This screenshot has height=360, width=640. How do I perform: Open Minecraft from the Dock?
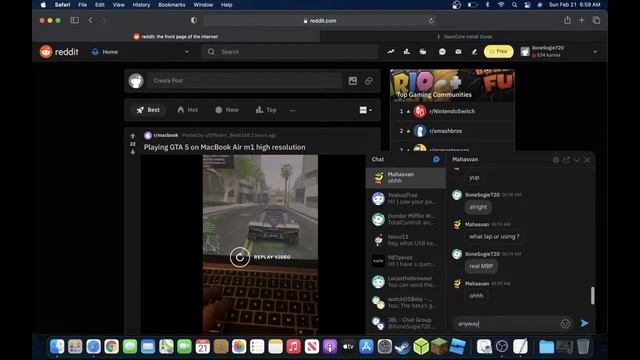[439, 347]
